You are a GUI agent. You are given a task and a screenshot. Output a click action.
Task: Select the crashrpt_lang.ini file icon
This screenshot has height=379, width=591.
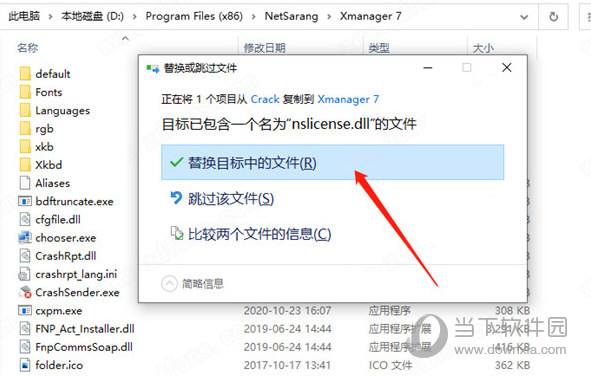(24, 274)
